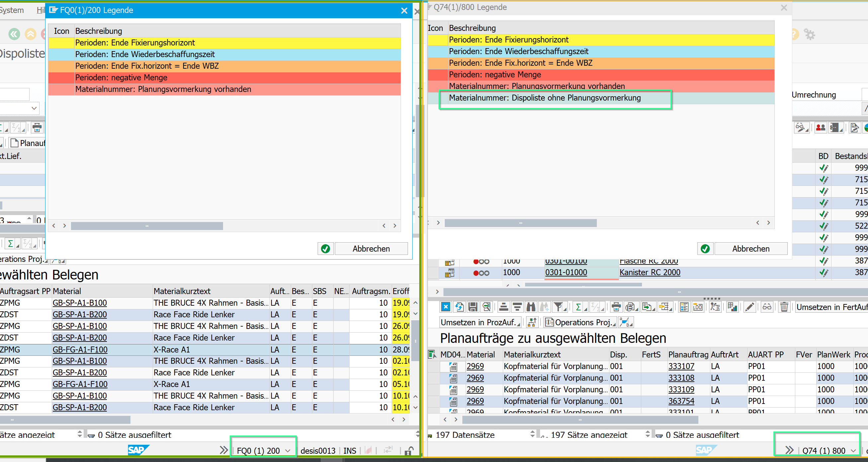Click the pencil edit icon

750,307
